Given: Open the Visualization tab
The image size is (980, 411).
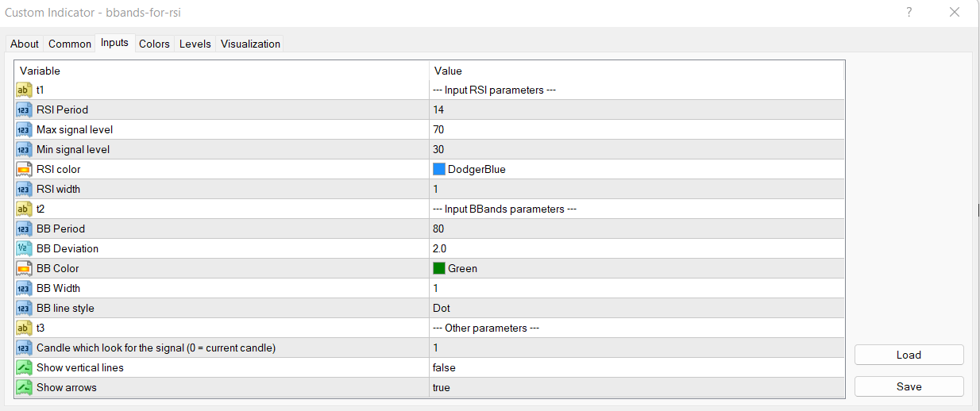Looking at the screenshot, I should point(250,44).
